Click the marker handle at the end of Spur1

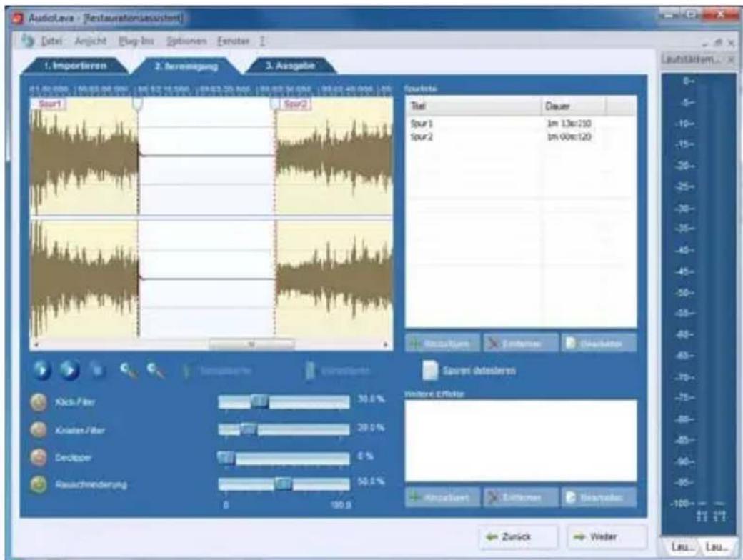(137, 104)
